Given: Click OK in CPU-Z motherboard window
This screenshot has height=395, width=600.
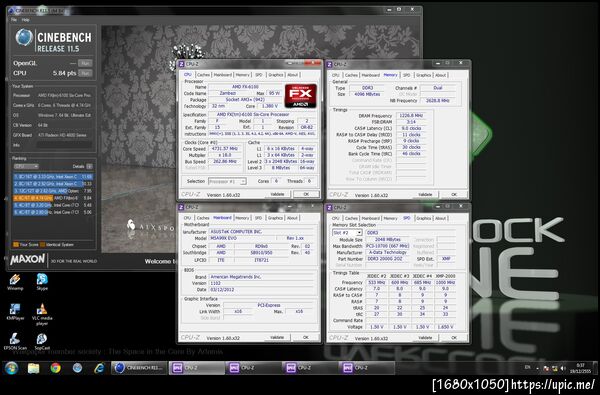Looking at the screenshot, I should point(305,338).
